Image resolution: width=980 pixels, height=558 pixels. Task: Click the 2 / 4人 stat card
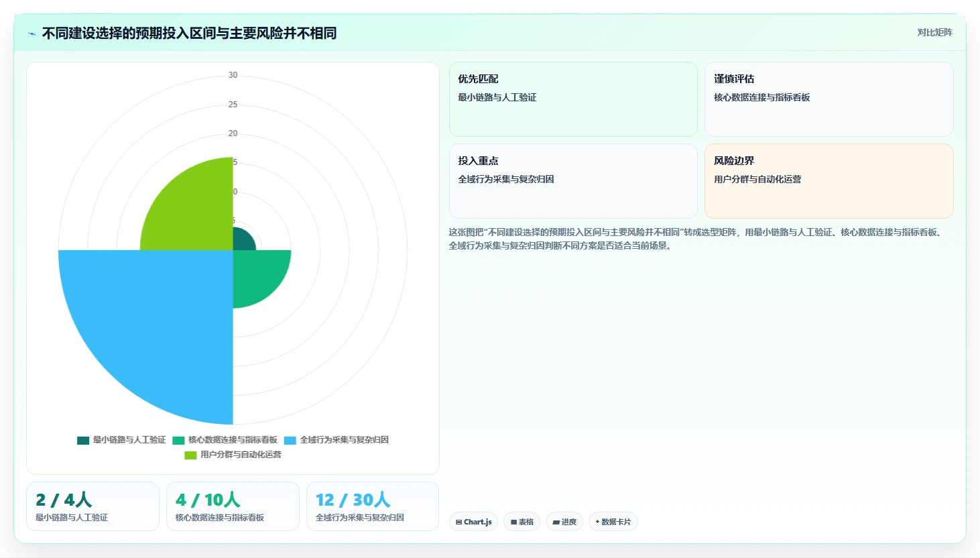pos(93,506)
